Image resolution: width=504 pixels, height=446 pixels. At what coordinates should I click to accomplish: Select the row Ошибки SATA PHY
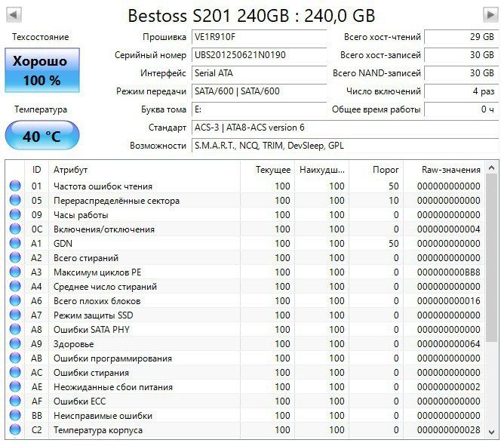(x=245, y=329)
